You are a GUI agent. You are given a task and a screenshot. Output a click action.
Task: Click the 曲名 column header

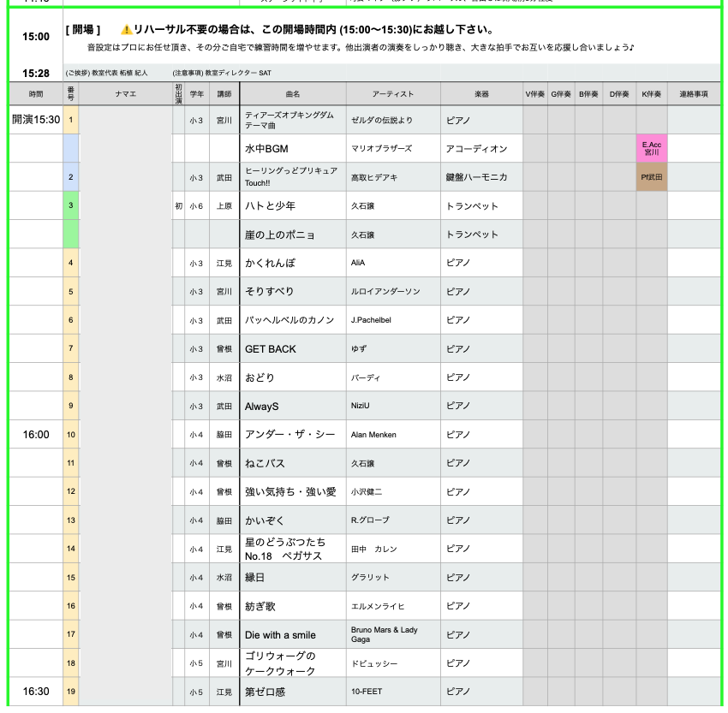pyautogui.click(x=293, y=94)
